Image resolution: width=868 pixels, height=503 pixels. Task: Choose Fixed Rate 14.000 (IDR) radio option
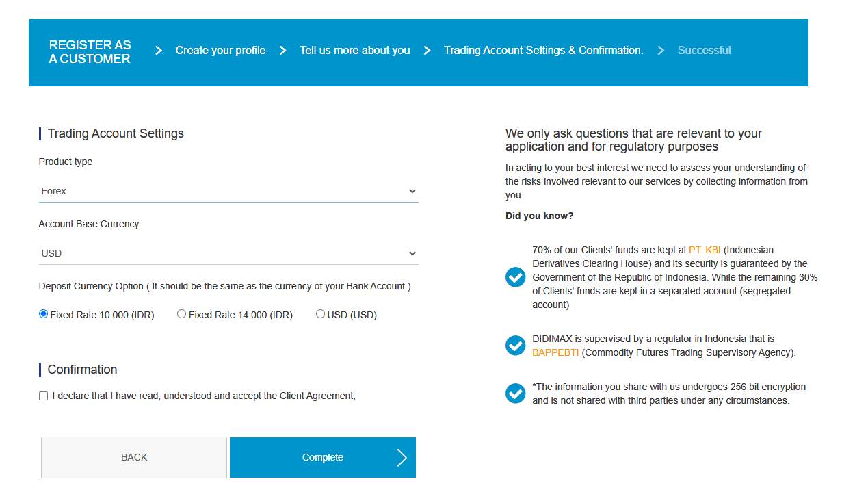[181, 314]
